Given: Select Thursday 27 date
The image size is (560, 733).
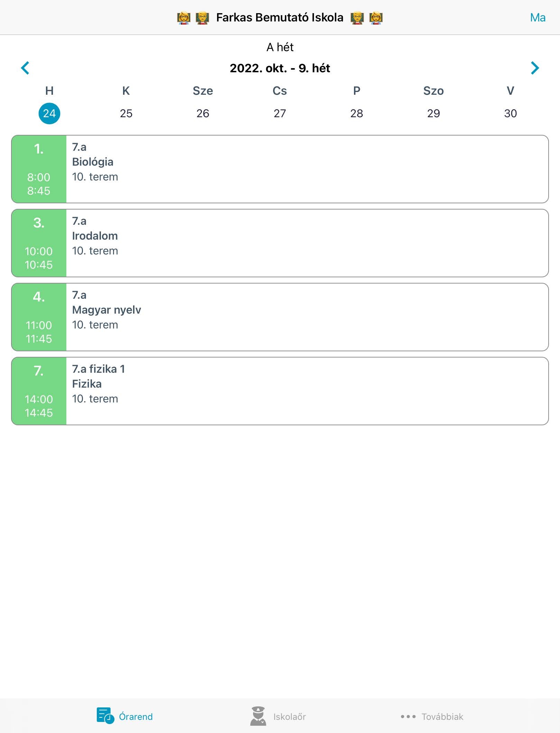Looking at the screenshot, I should coord(280,113).
